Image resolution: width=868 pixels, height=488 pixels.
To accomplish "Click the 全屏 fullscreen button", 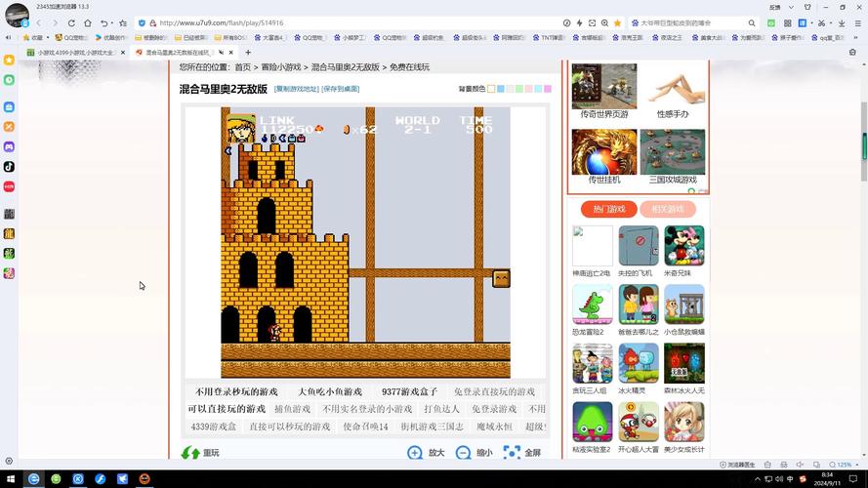I will [x=522, y=453].
